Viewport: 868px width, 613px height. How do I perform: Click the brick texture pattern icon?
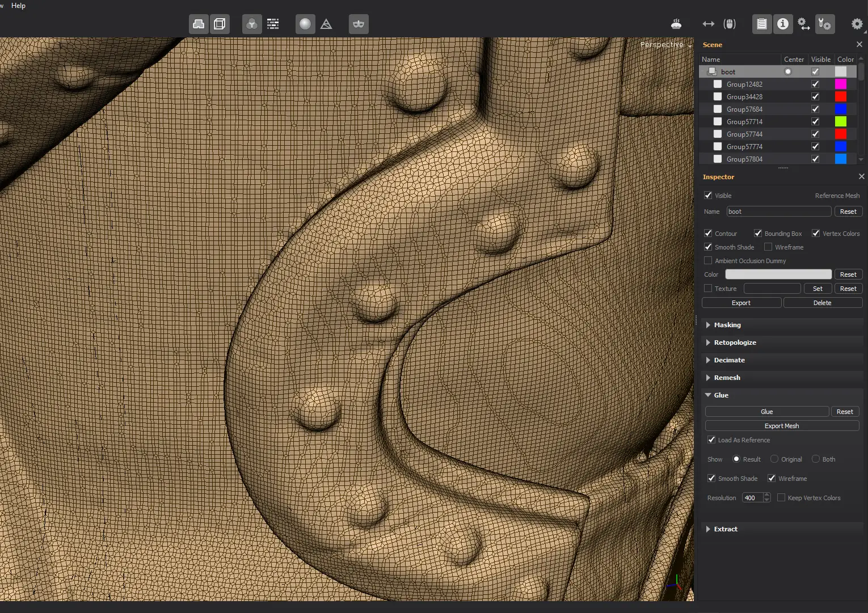click(x=273, y=24)
